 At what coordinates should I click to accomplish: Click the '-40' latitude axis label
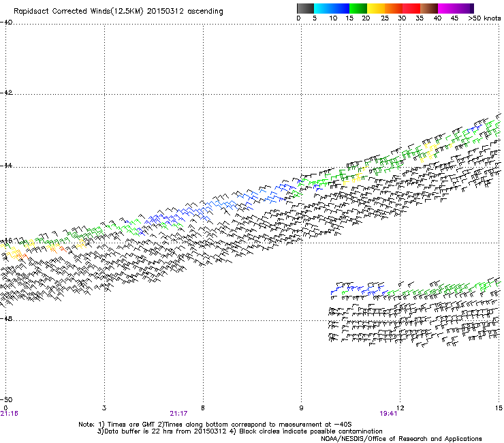[x=6, y=22]
